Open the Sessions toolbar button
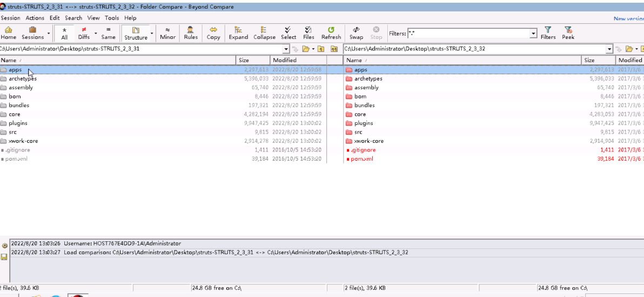Viewport: 644px width, 297px height. (x=32, y=33)
